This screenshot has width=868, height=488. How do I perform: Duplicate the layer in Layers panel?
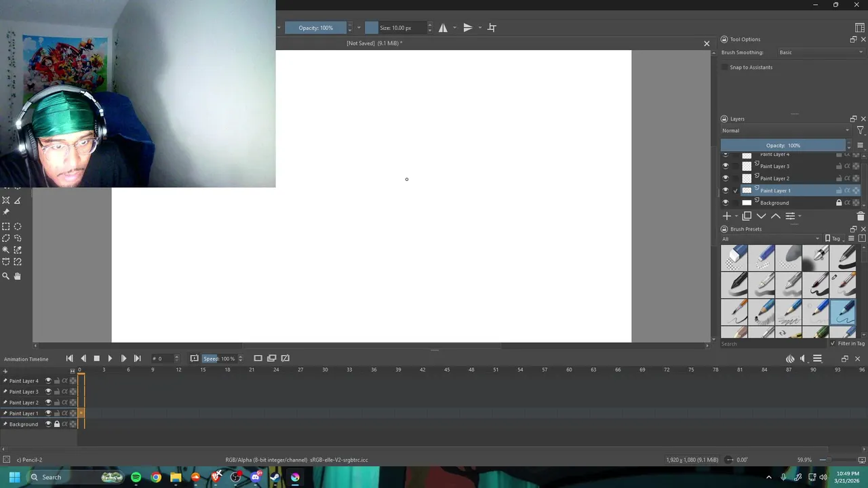[x=747, y=216]
